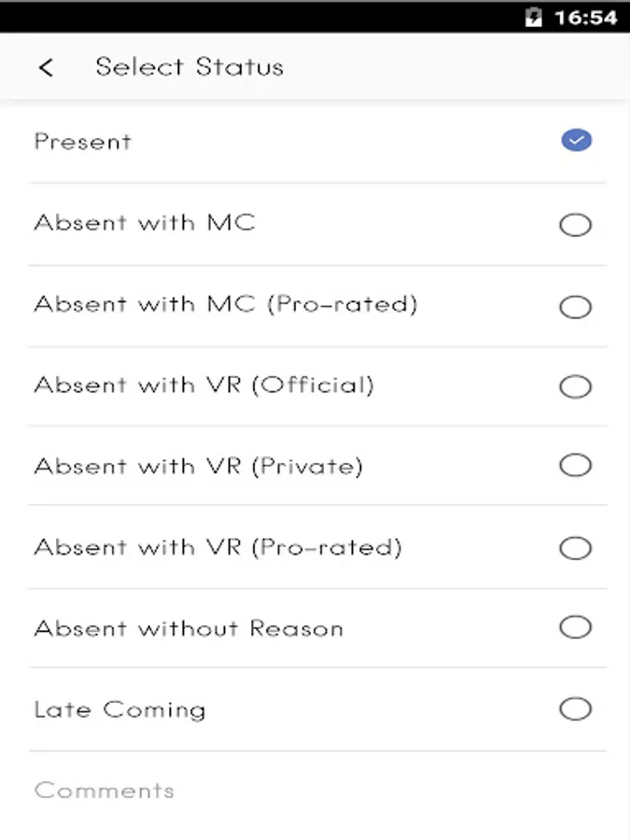Image resolution: width=630 pixels, height=840 pixels.
Task: Tap the battery icon in status bar
Action: click(534, 17)
